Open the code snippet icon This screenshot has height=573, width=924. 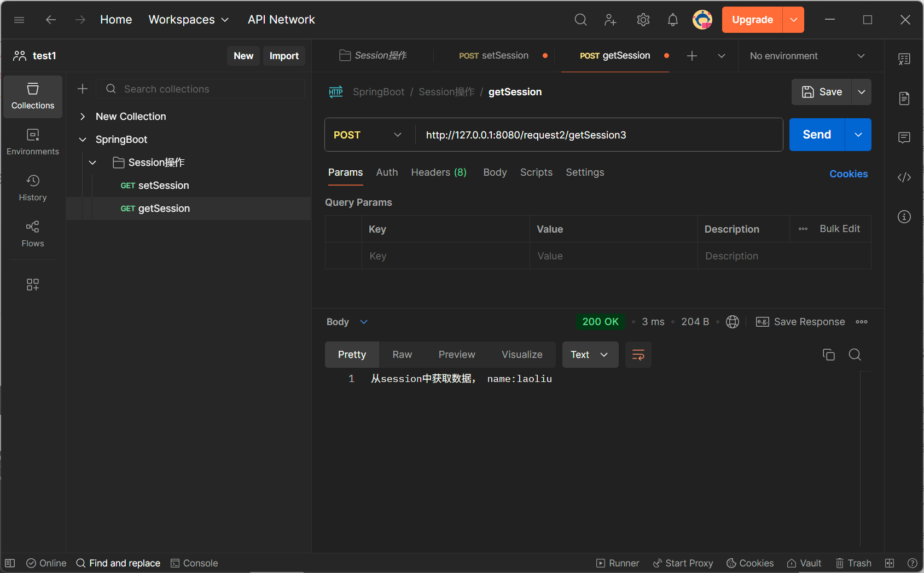pyautogui.click(x=904, y=177)
